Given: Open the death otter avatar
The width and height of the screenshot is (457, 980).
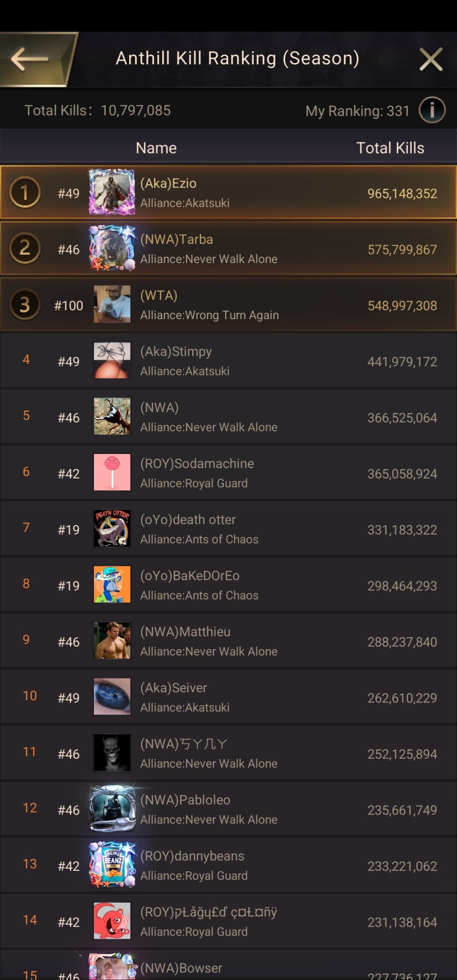Looking at the screenshot, I should click(112, 529).
